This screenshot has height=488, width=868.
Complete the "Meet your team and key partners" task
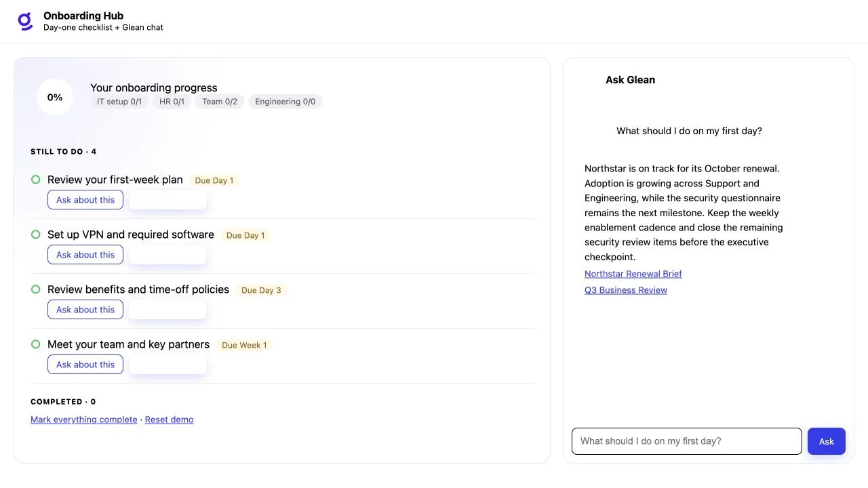(36, 344)
